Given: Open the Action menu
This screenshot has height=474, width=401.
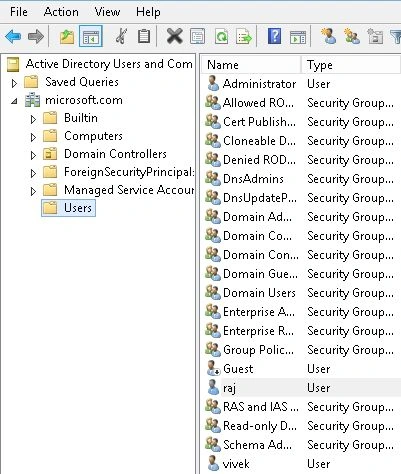Looking at the screenshot, I should [x=61, y=12].
